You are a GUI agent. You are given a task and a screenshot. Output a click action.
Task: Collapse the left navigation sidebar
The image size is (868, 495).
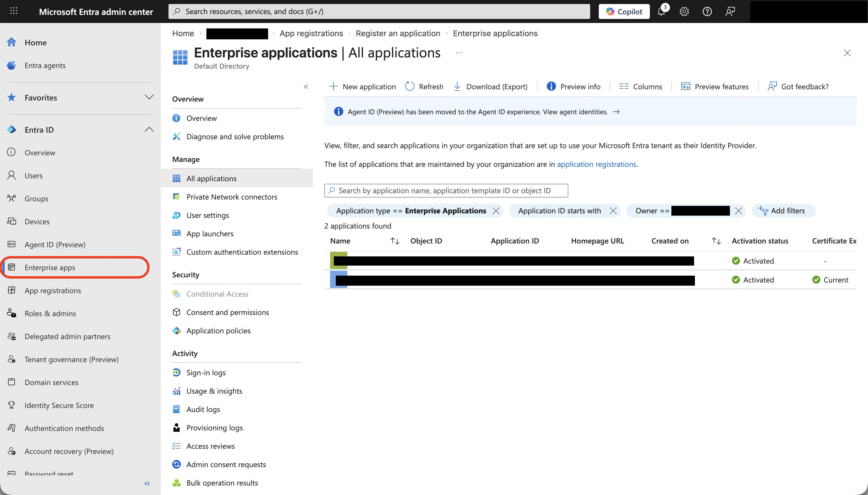coord(147,484)
